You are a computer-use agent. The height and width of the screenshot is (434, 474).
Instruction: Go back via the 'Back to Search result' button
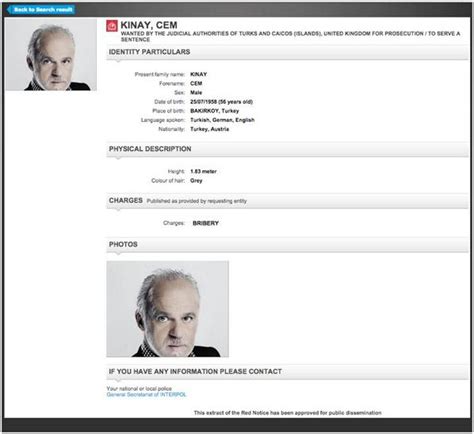click(x=41, y=10)
